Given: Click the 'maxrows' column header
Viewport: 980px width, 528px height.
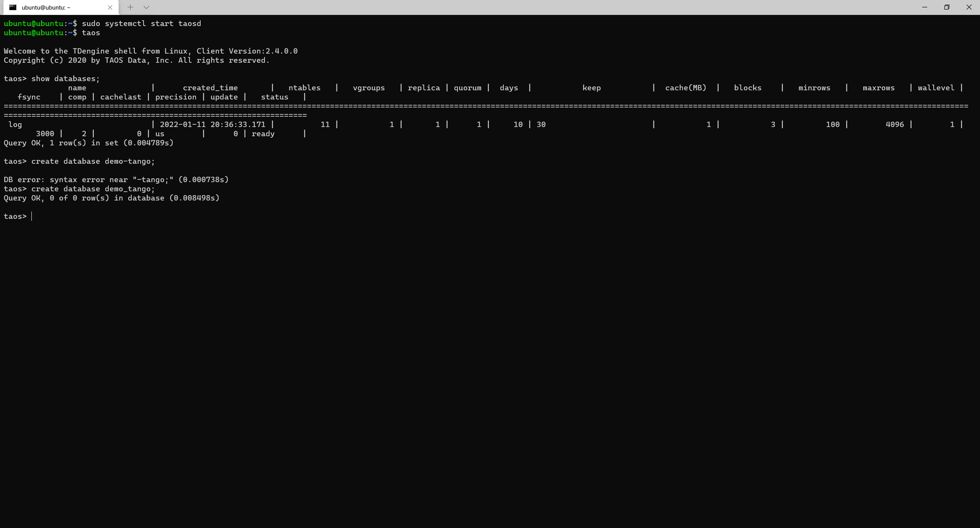Looking at the screenshot, I should point(879,88).
